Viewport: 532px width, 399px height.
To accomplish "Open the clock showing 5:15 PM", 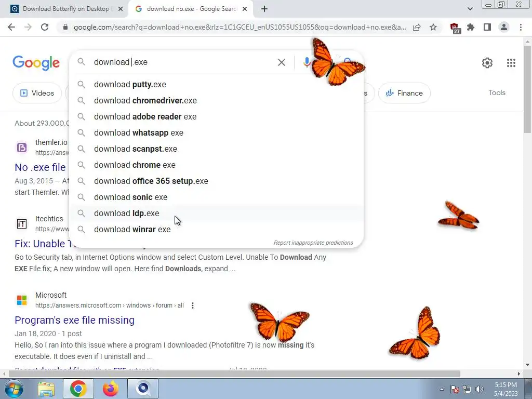I will pos(506,389).
